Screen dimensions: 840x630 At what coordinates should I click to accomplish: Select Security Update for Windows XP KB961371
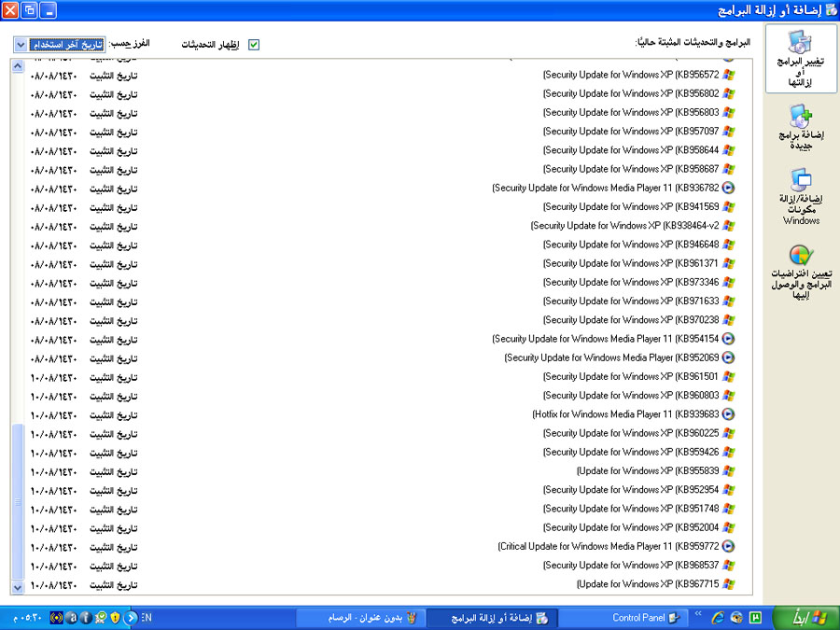point(631,263)
